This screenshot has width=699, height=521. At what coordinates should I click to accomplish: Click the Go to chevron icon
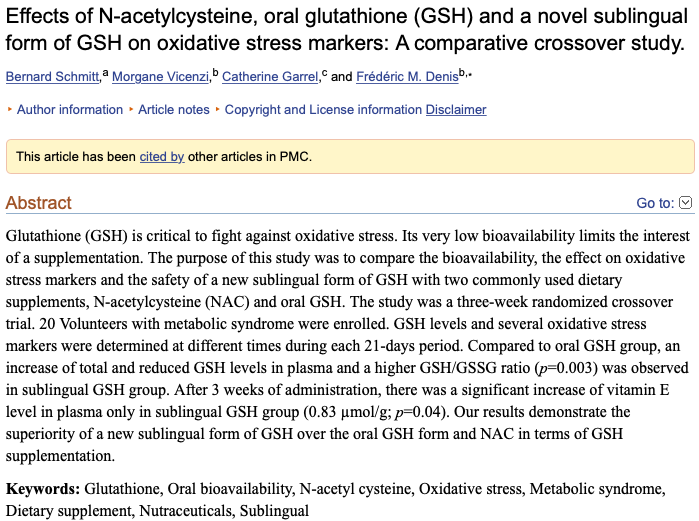[x=685, y=203]
